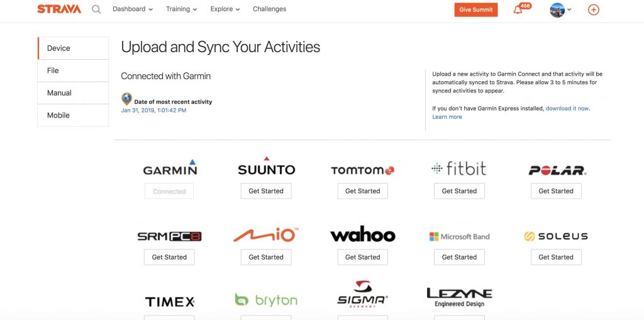644x320 pixels.
Task: Click the Microsoft Band logo
Action: pyautogui.click(x=459, y=236)
